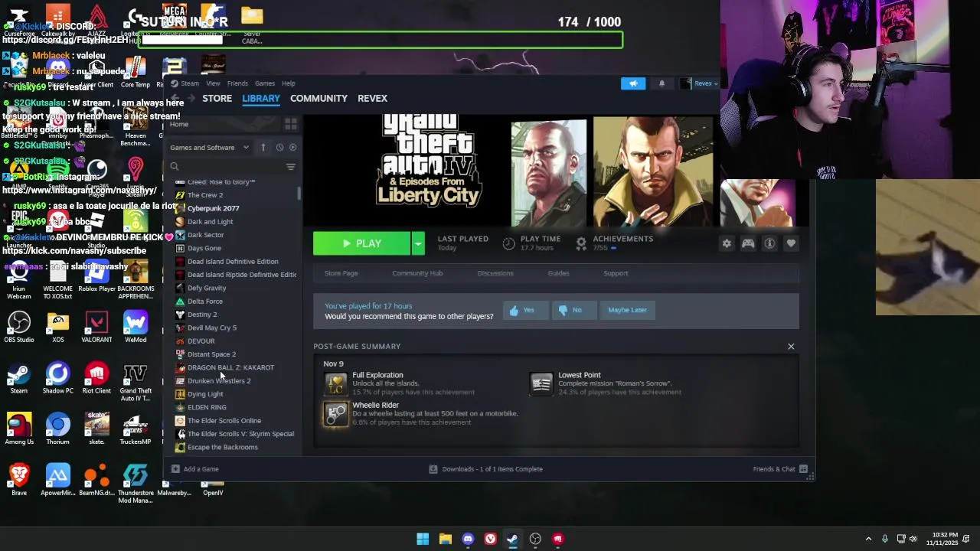
Task: Open the View menu in Steam
Action: coord(213,83)
